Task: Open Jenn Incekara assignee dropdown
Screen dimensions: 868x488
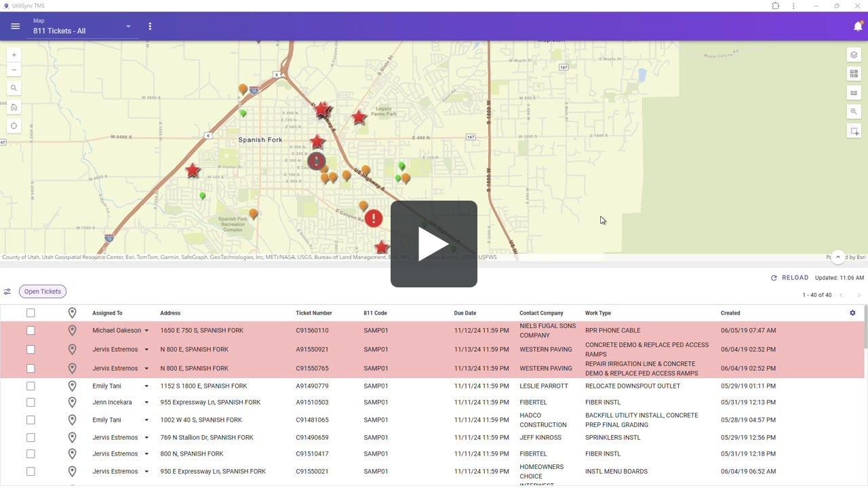Action: point(146,403)
